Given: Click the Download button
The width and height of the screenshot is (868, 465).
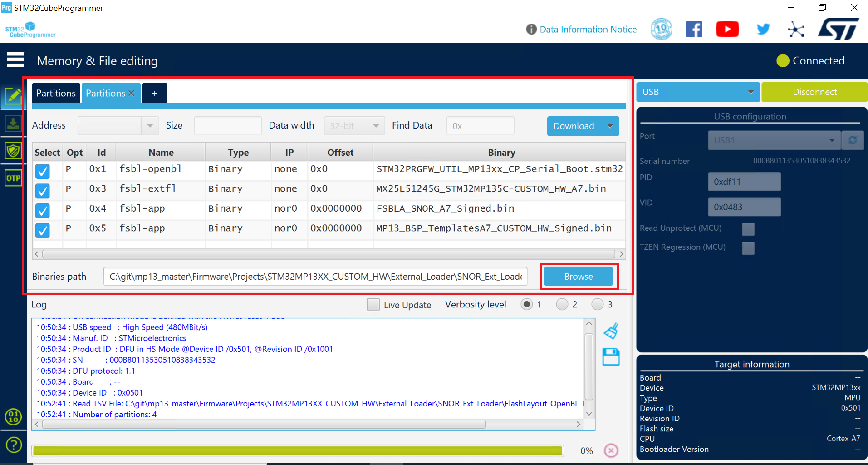Looking at the screenshot, I should click(x=574, y=126).
